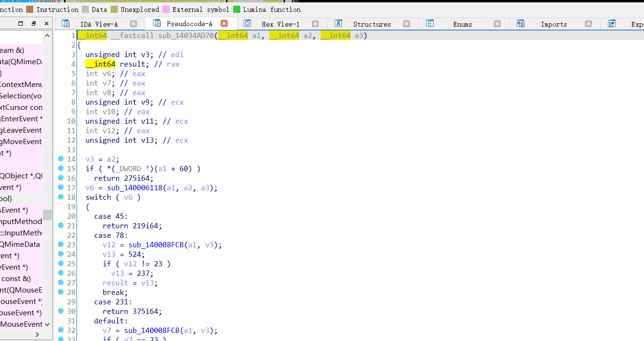Image resolution: width=644 pixels, height=341 pixels.
Task: Click the Data legend color swatch
Action: (85, 9)
